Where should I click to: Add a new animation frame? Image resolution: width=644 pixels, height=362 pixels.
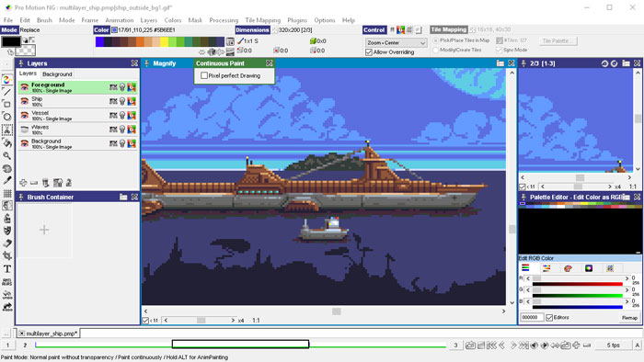tap(576, 345)
